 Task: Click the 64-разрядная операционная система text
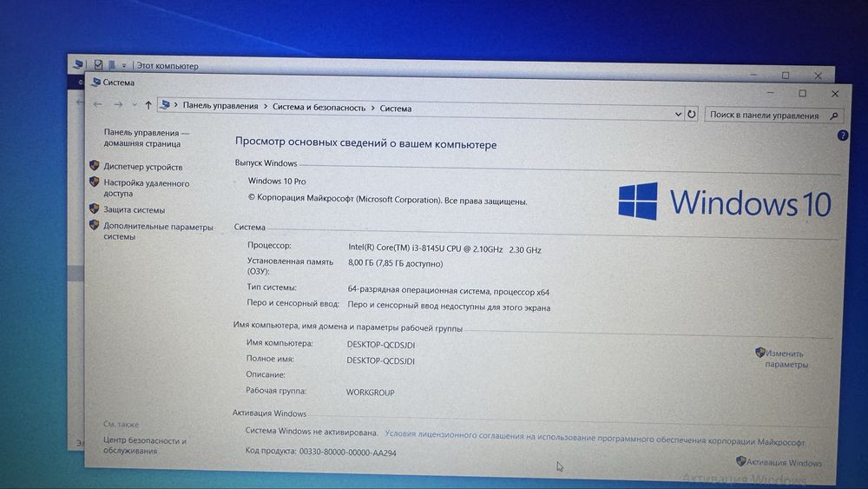[x=448, y=291]
